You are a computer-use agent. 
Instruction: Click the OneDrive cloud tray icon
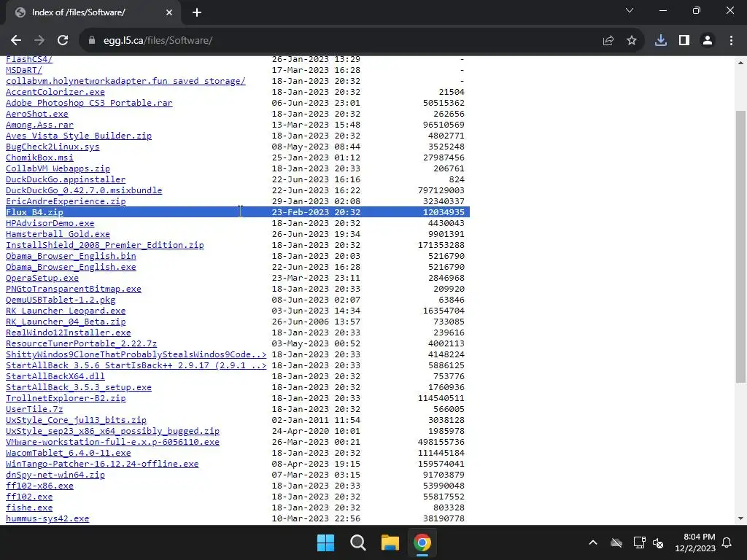(x=616, y=542)
